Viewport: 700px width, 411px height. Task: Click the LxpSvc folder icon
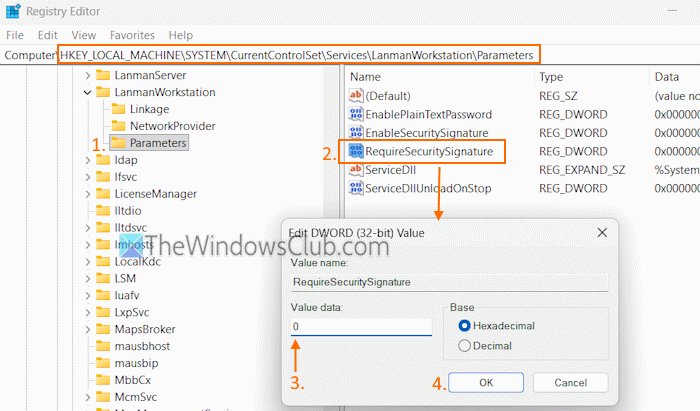103,312
